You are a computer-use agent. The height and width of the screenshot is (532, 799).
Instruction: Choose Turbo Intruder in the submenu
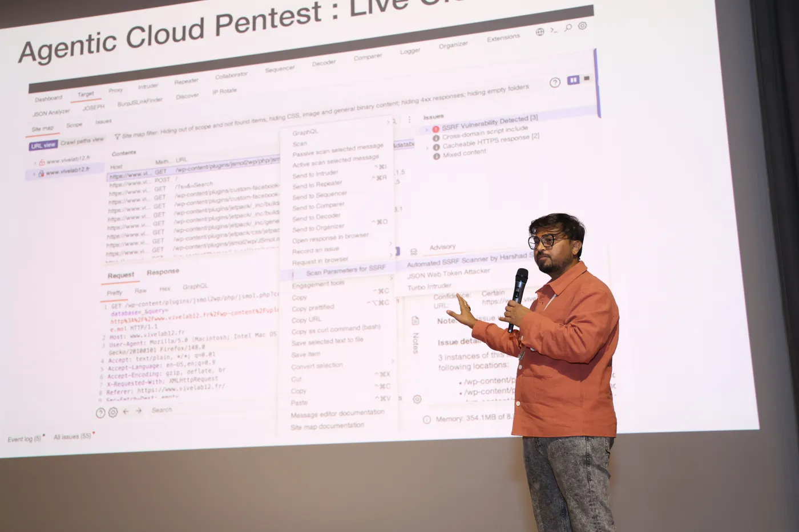click(429, 286)
